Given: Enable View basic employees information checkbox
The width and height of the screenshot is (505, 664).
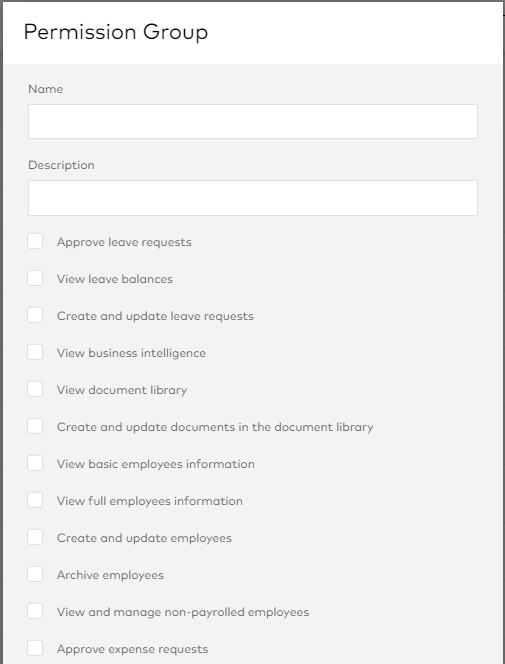Looking at the screenshot, I should coord(35,463).
